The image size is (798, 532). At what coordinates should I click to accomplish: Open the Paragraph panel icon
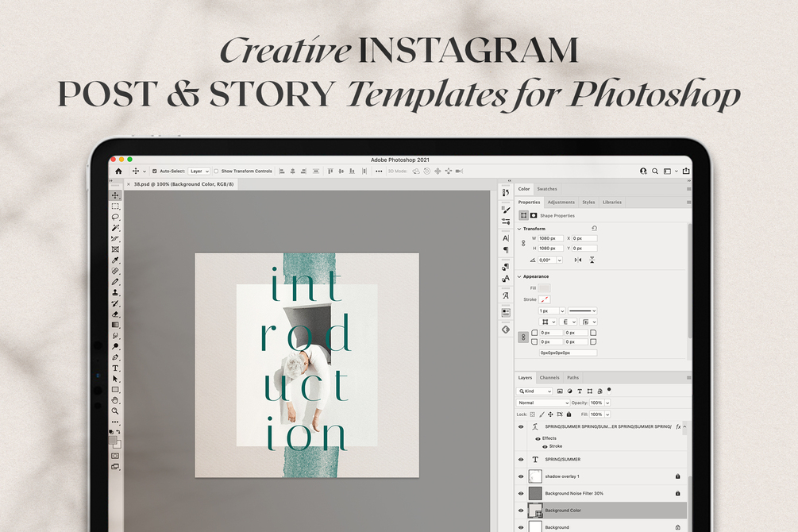point(505,249)
